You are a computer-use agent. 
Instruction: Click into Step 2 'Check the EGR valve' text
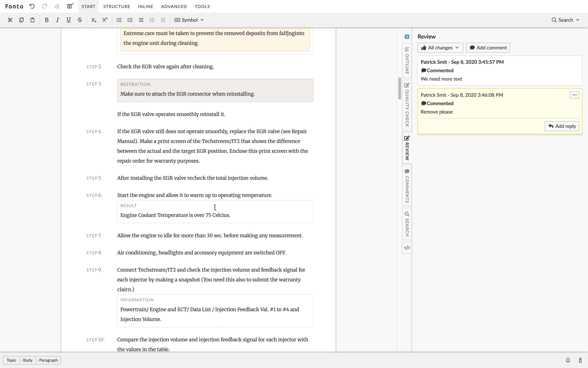click(165, 66)
